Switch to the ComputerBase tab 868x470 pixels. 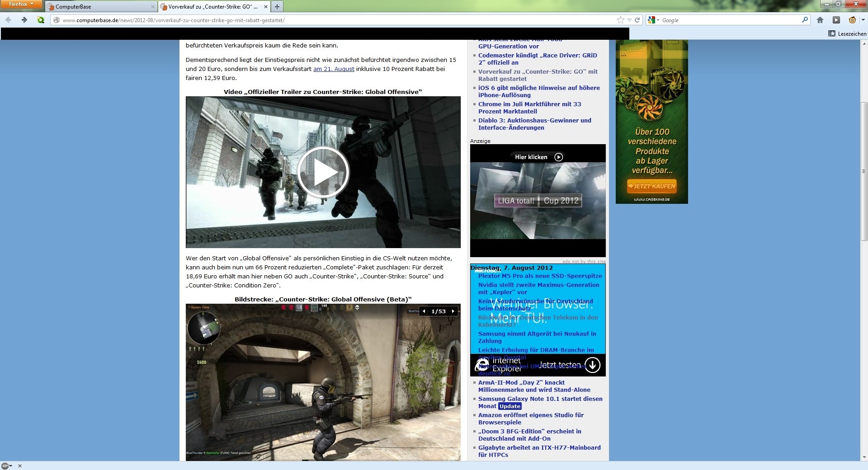point(101,6)
